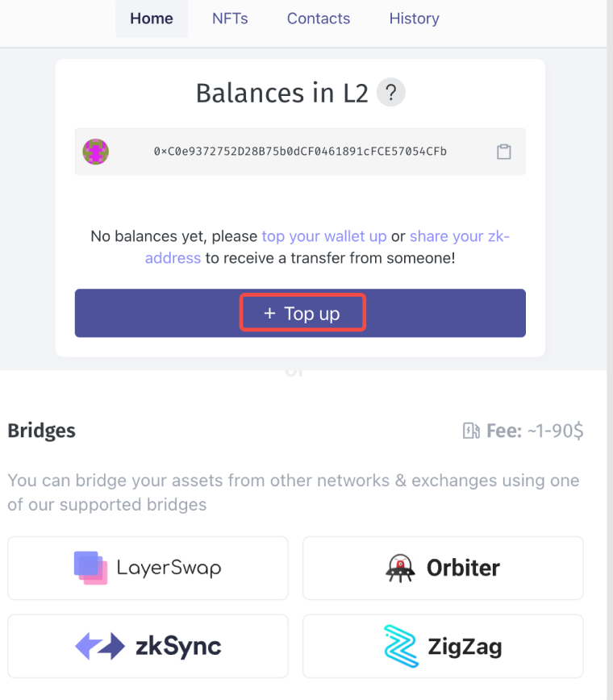Click the Bridges section heading
Screen dimensions: 613x700
41,431
